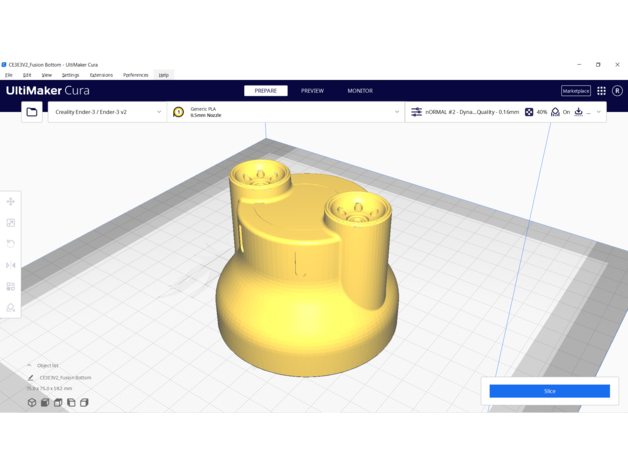The height and width of the screenshot is (472, 628).
Task: Open the Extensions menu
Action: pyautogui.click(x=101, y=75)
